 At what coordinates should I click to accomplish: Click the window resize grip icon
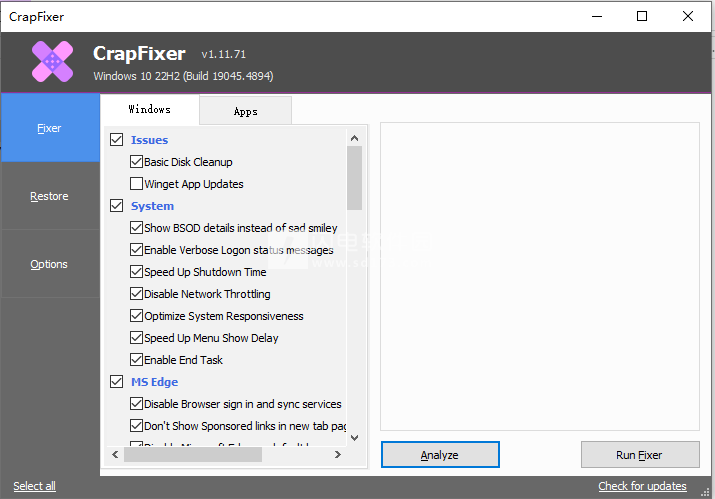(x=705, y=492)
